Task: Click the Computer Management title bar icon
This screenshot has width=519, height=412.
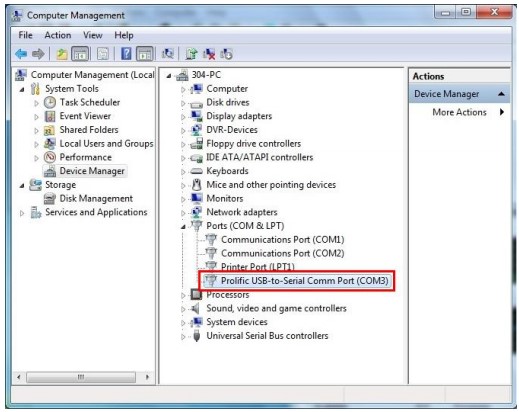Action: (x=17, y=15)
